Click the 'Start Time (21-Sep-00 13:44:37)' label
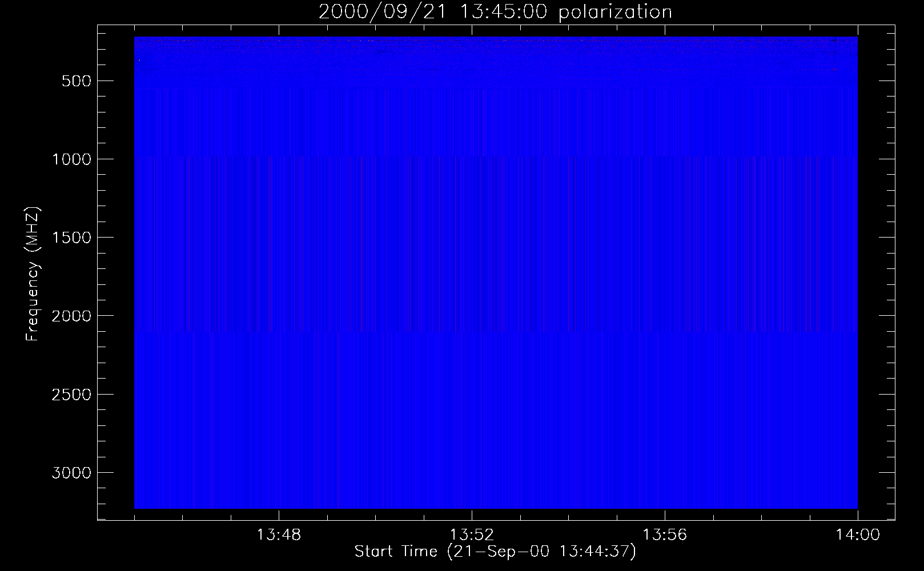 pos(495,552)
